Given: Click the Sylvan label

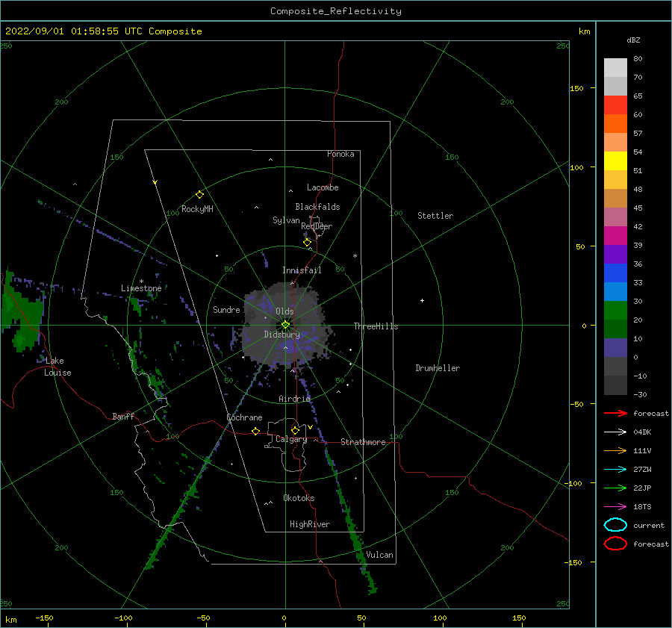Looking at the screenshot, I should click(x=286, y=220).
